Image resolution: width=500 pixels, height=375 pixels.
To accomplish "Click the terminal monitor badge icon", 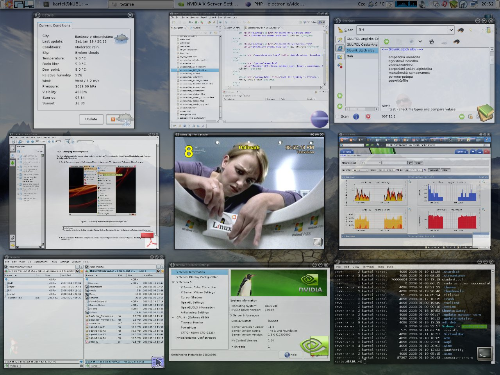I will pos(484,354).
